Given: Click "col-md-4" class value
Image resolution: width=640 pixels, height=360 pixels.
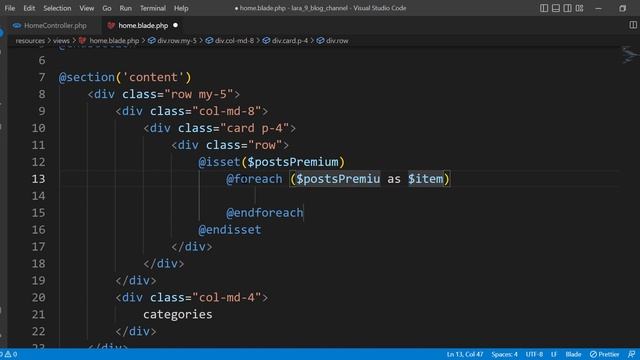Looking at the screenshot, I should (227, 298).
